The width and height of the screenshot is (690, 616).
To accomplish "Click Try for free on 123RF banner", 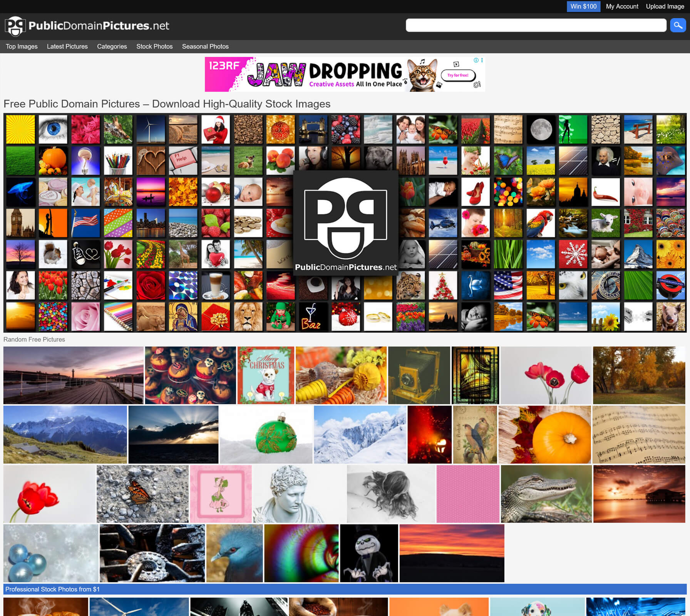I will [458, 75].
